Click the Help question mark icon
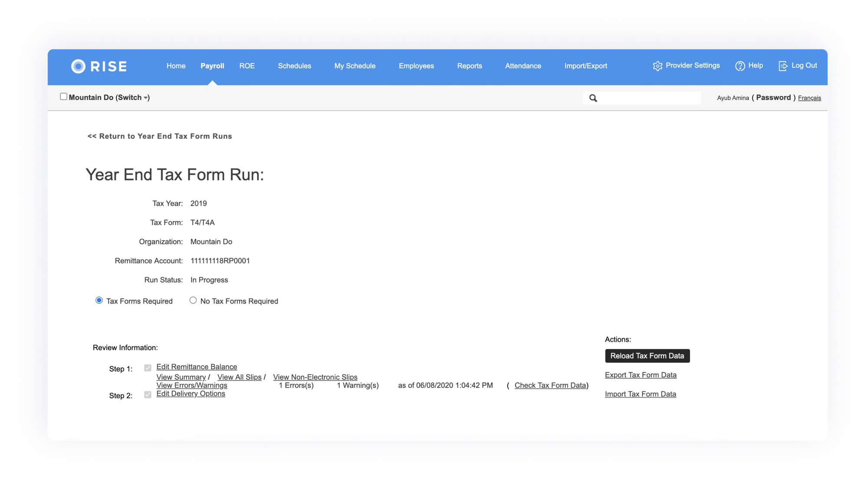The height and width of the screenshot is (479, 868). [740, 66]
